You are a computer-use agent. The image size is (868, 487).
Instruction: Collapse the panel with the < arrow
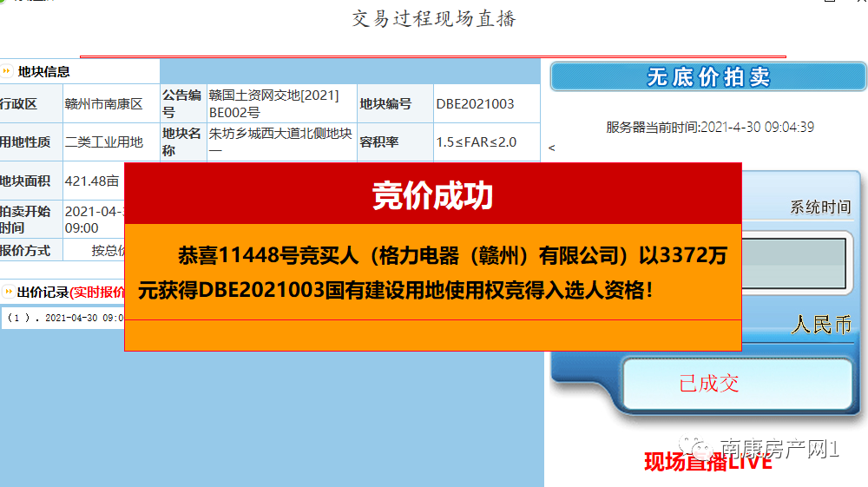click(551, 148)
